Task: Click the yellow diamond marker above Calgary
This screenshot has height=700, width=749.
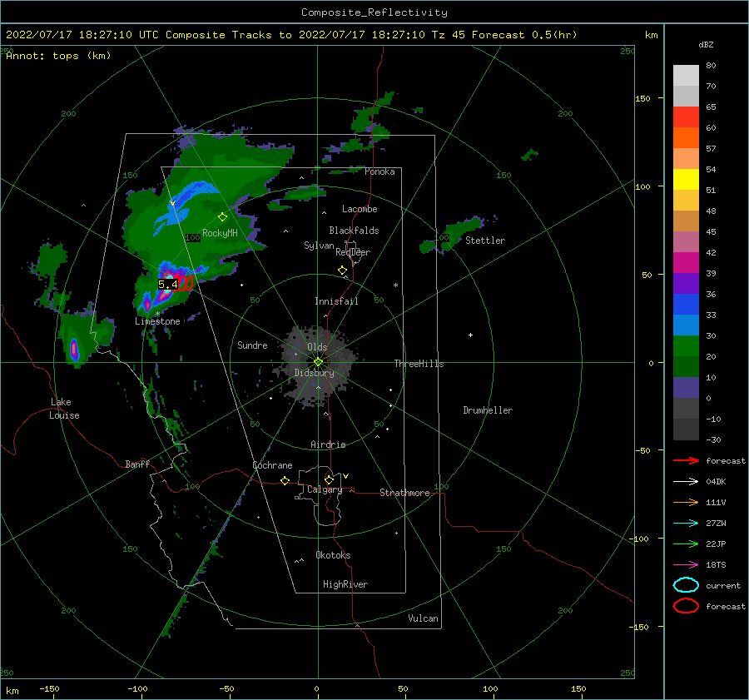Action: 329,479
